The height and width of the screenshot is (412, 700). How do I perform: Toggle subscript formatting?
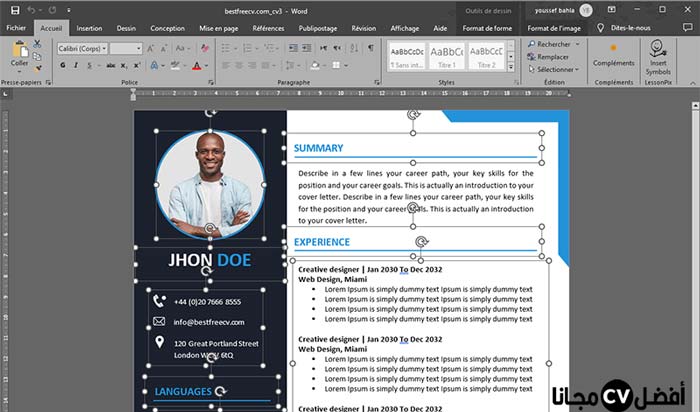124,66
